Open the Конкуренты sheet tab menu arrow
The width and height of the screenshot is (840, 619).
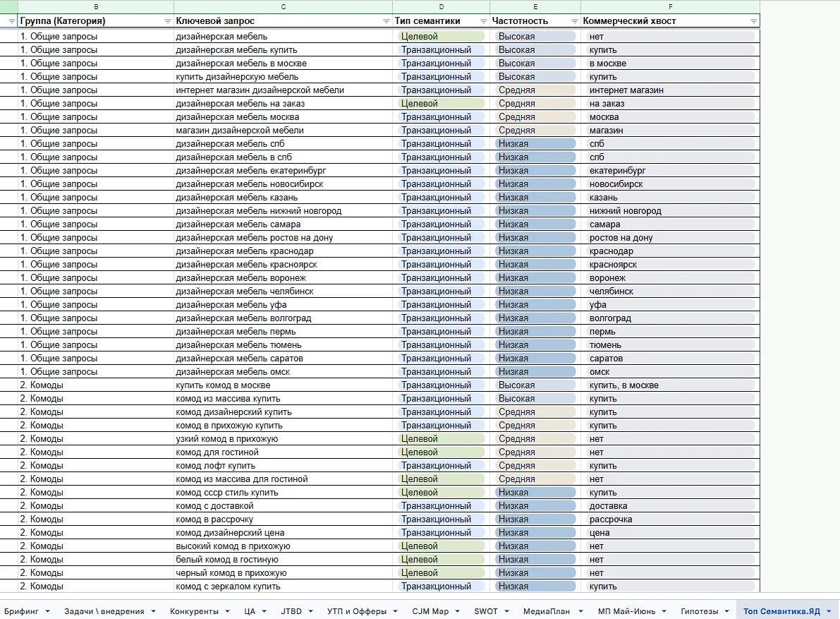[x=228, y=611]
